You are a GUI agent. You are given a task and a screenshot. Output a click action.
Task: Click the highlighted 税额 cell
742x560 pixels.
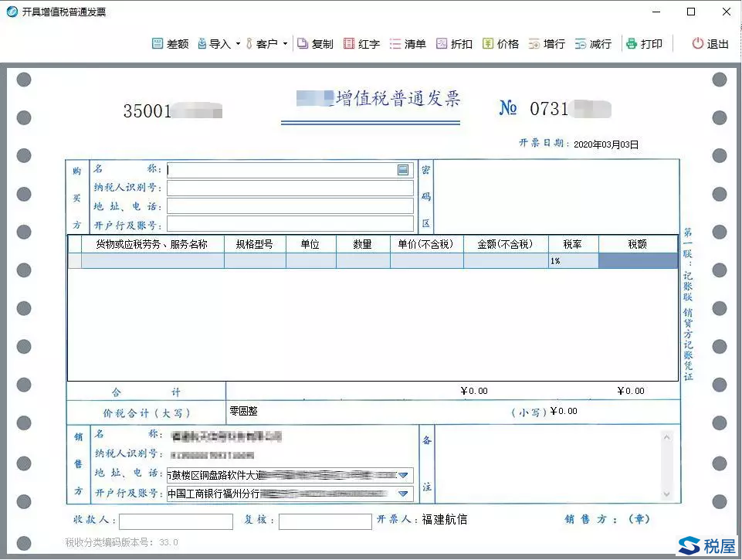click(638, 261)
